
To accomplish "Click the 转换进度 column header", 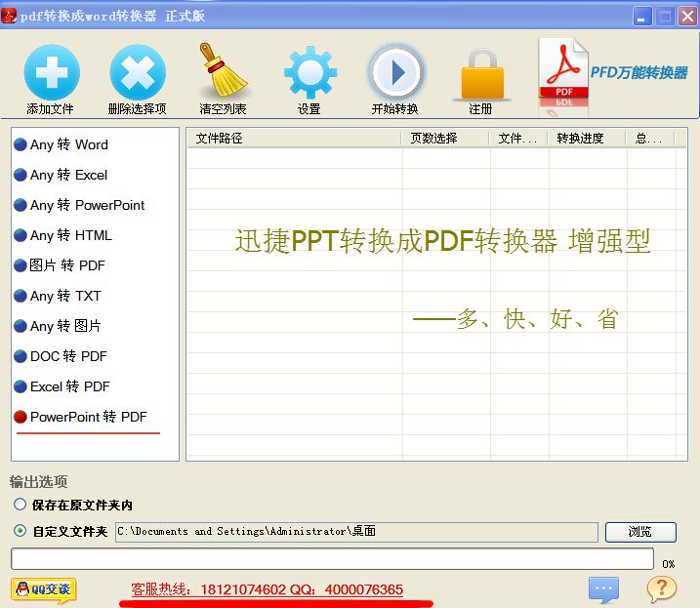I will tap(587, 139).
